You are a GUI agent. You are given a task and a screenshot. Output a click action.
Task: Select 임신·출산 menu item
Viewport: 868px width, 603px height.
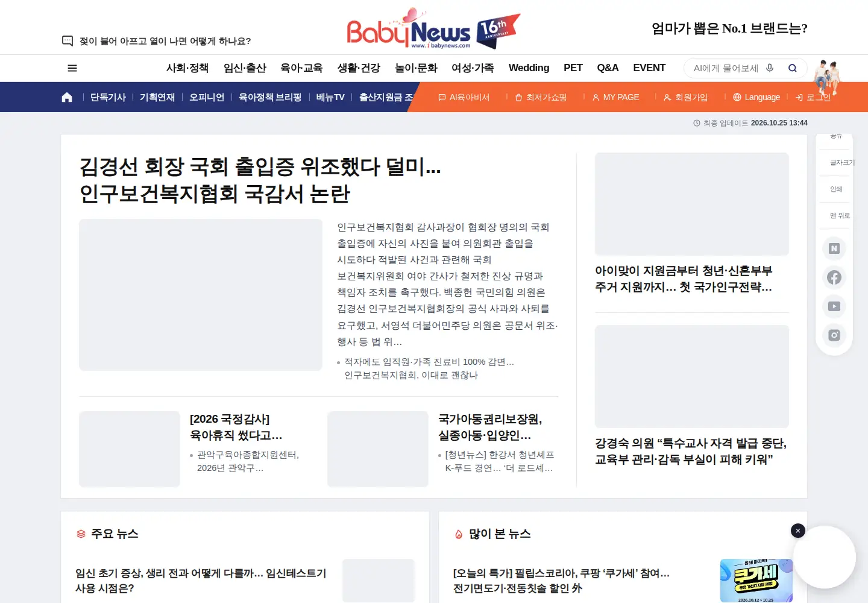click(245, 68)
